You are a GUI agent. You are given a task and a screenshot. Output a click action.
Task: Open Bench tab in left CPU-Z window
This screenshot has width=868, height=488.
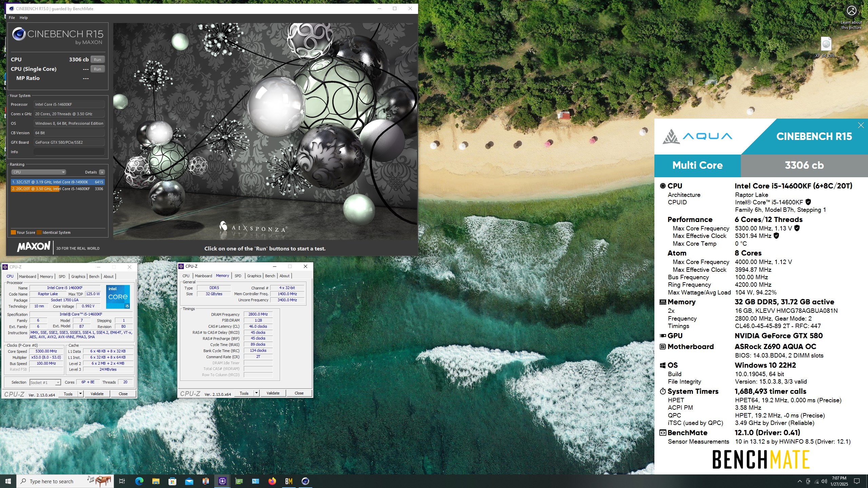[x=94, y=277]
